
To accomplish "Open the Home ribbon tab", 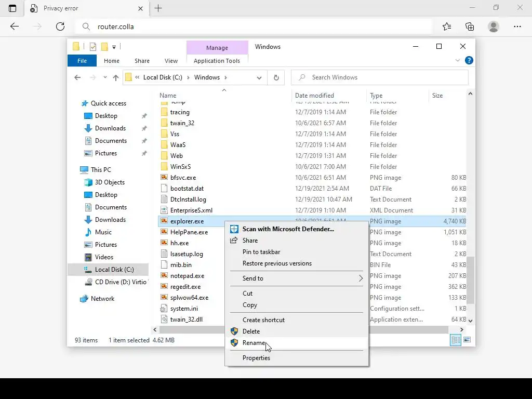I will click(112, 61).
